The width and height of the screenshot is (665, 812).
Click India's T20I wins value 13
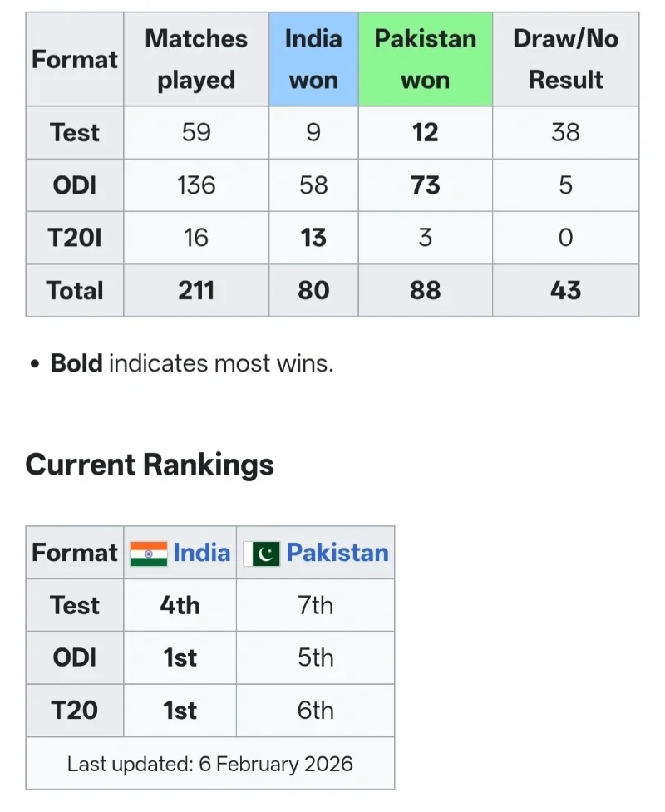(x=313, y=238)
